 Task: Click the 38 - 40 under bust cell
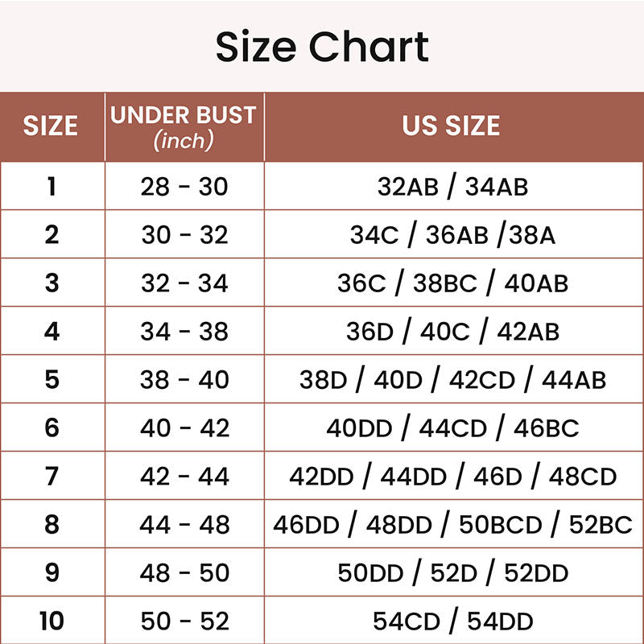184,380
